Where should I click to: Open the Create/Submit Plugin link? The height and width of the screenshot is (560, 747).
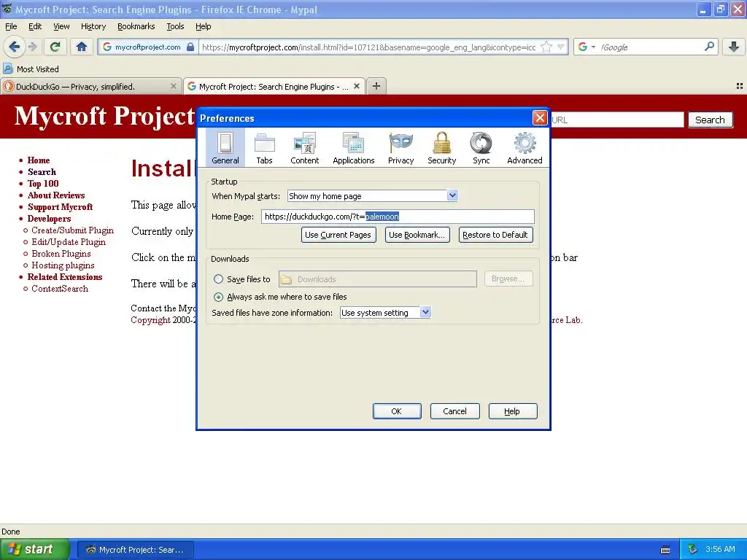[x=72, y=230]
